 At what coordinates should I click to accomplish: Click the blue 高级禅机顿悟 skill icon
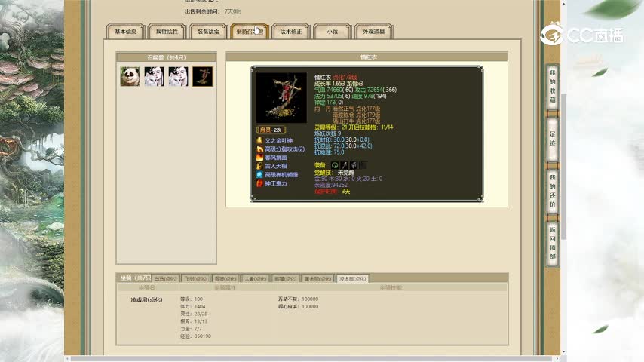[259, 175]
